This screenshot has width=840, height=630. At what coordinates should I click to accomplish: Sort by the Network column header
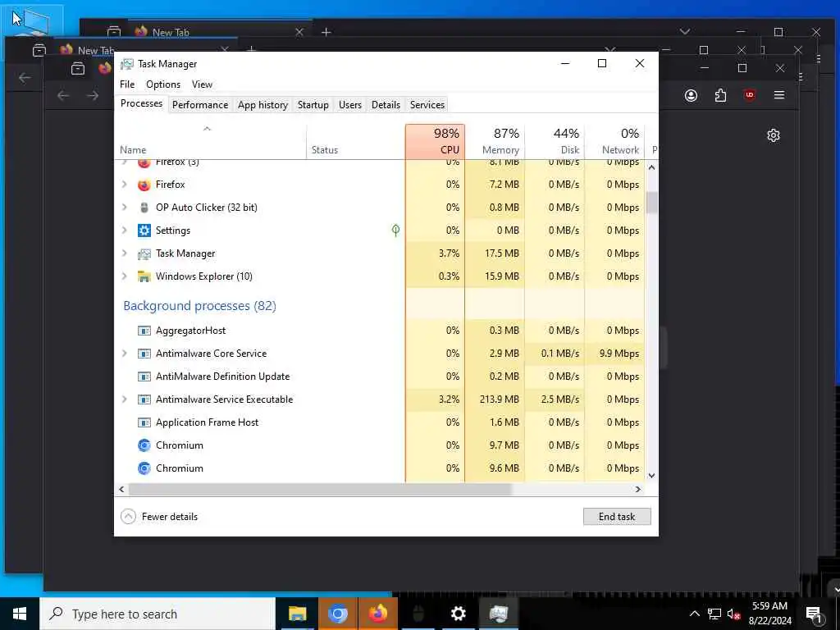point(614,141)
